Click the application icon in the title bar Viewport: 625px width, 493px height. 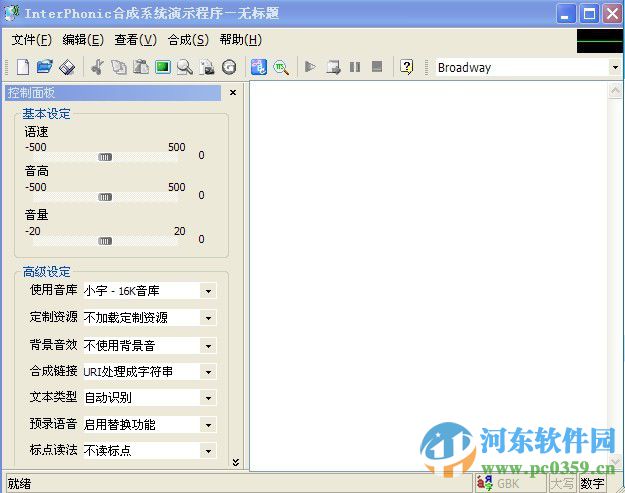click(12, 13)
